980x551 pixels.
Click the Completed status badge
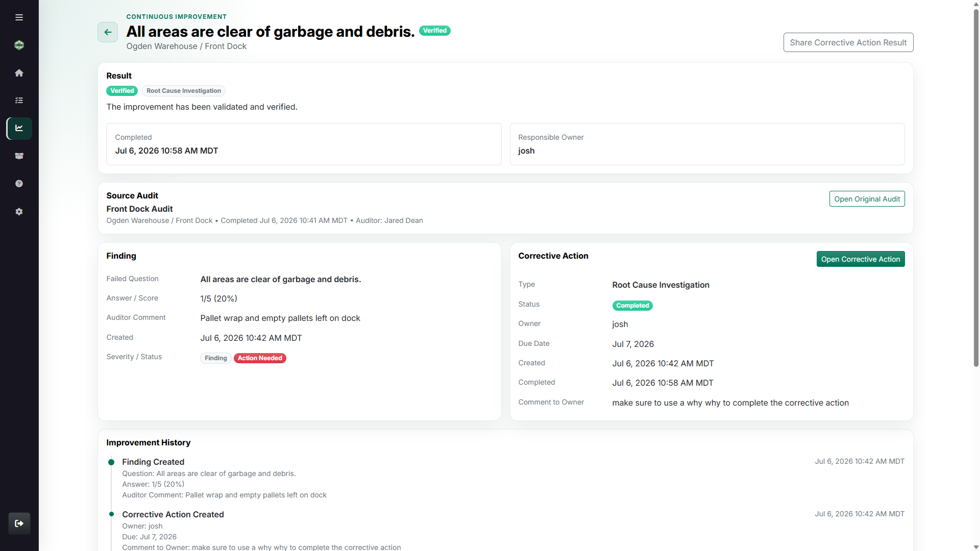click(632, 306)
